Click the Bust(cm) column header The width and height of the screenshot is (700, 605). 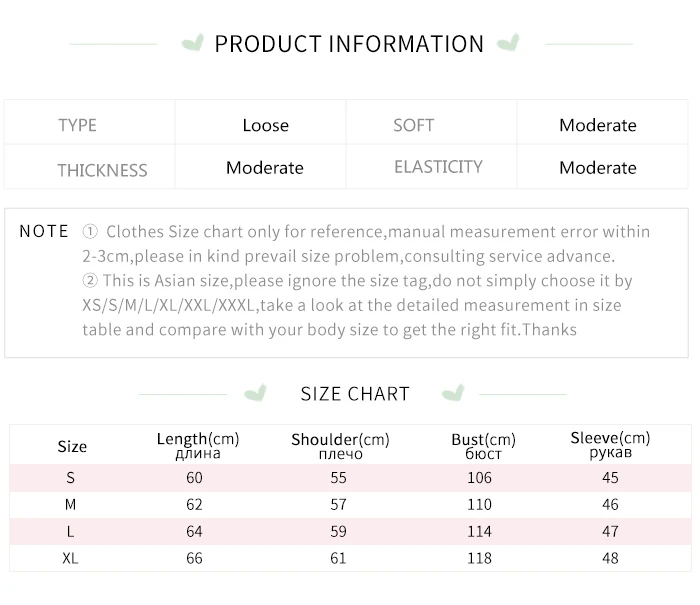483,446
